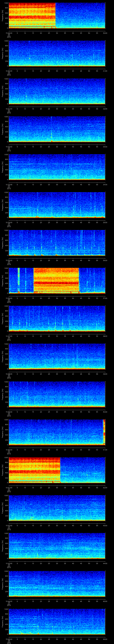The image size is (114, 644).
Task: Click the Frequency (Hz) axis label of the 15:36 panel
Action: (x=3, y=280)
